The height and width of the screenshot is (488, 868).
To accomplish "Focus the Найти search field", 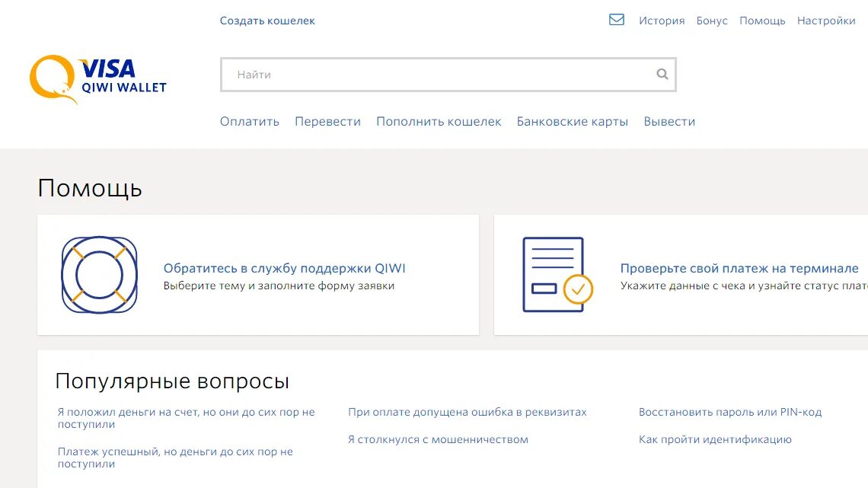I will (x=448, y=75).
